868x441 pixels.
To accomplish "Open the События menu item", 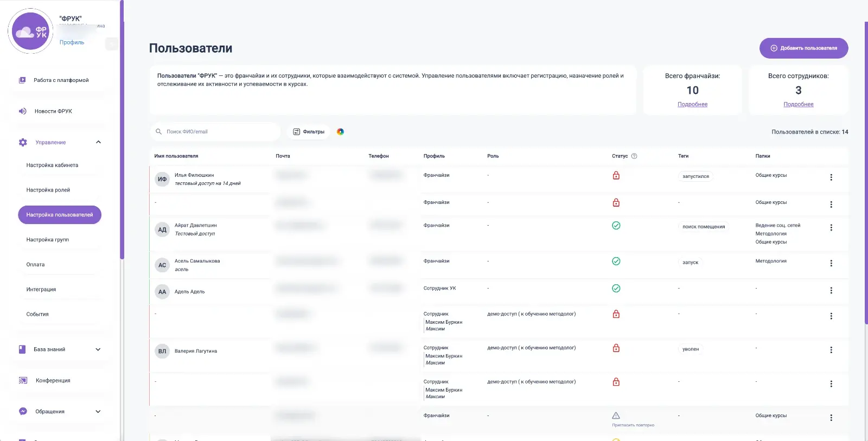I will (x=37, y=314).
